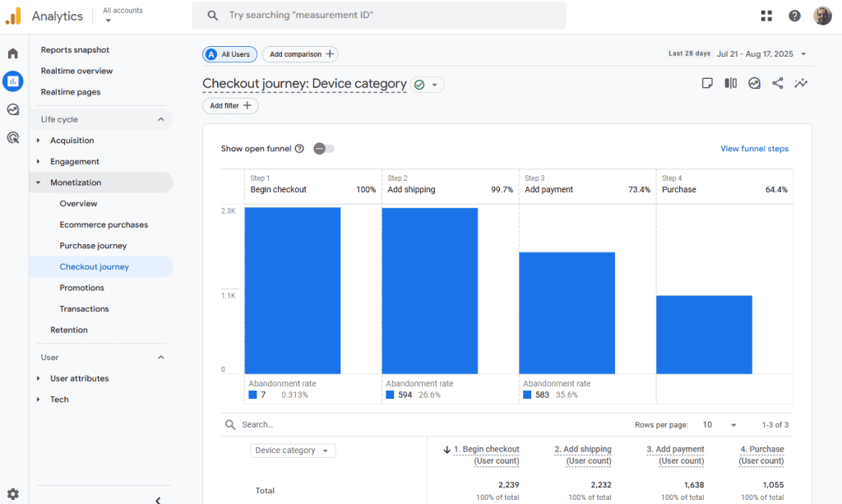
Task: Open the Insights sparkline icon
Action: [x=801, y=83]
